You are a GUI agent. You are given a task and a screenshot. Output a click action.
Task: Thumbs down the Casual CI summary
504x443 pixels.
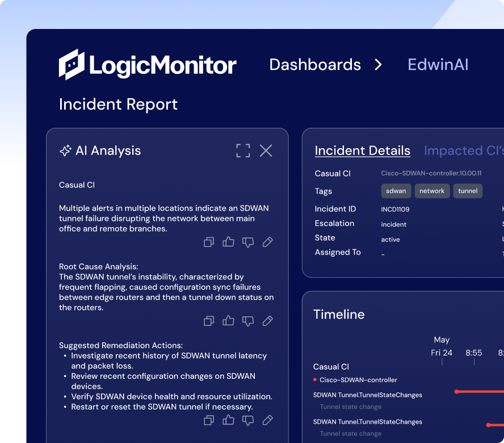click(x=248, y=243)
